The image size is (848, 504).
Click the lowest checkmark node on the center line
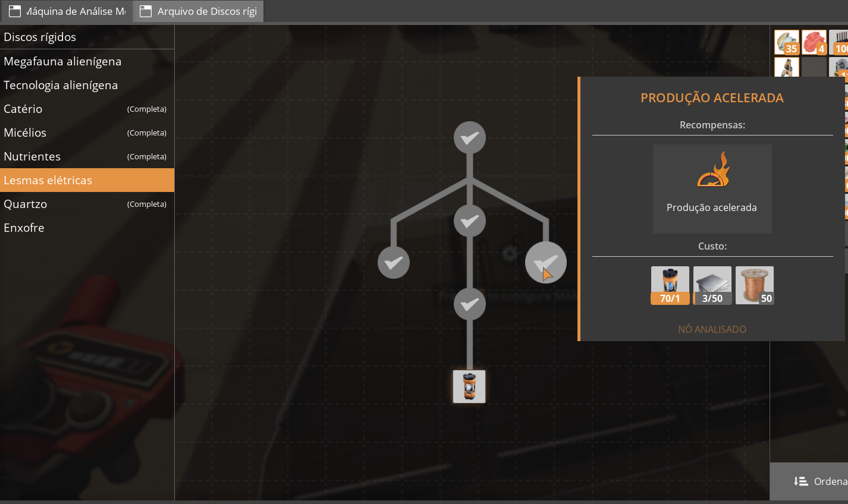coord(470,304)
